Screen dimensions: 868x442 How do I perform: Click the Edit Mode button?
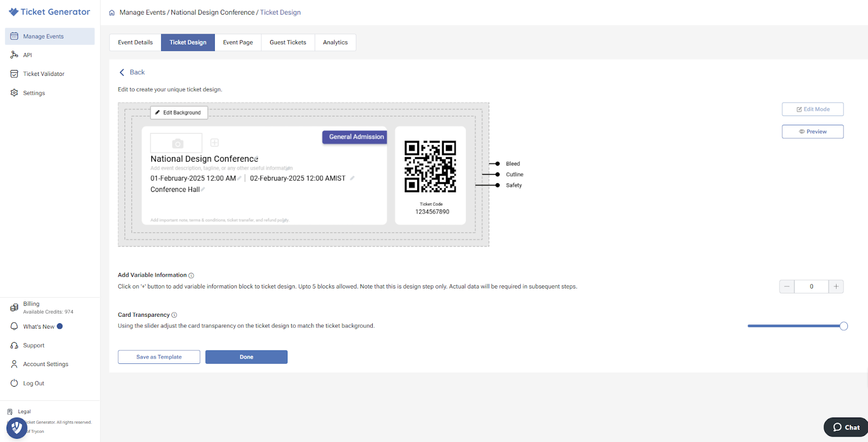pos(813,109)
